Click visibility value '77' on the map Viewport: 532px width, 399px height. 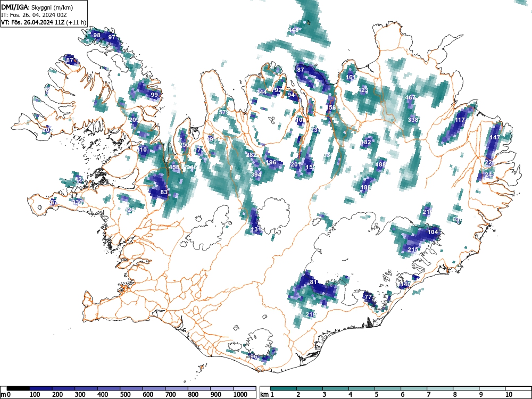368,297
